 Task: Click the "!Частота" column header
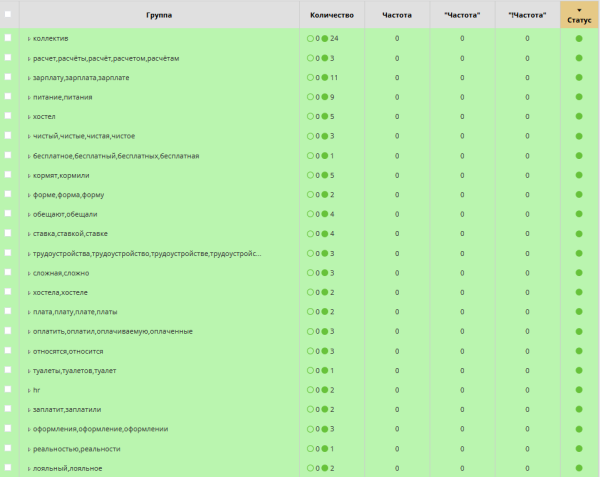(527, 15)
